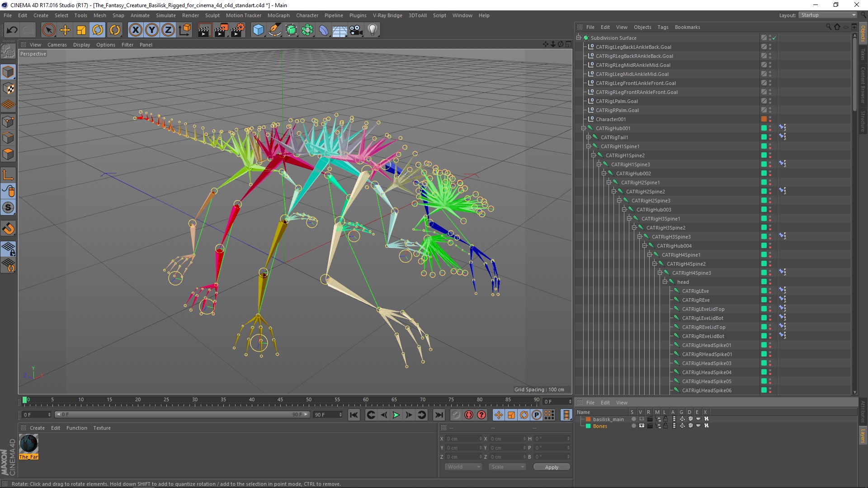Open the Character menu
The width and height of the screenshot is (868, 488).
(307, 15)
